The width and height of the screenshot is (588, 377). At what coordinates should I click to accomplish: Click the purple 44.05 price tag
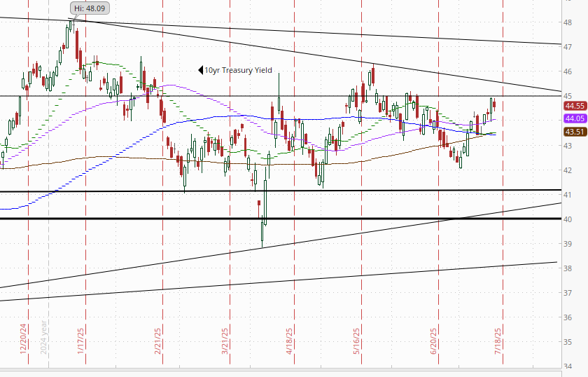tap(575, 118)
